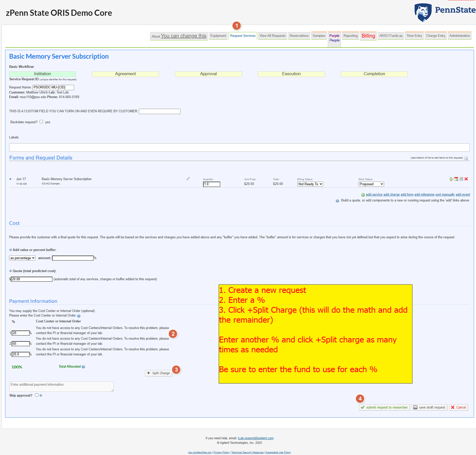Click the green plus icon before add service
The width and height of the screenshot is (476, 455).
click(x=363, y=195)
